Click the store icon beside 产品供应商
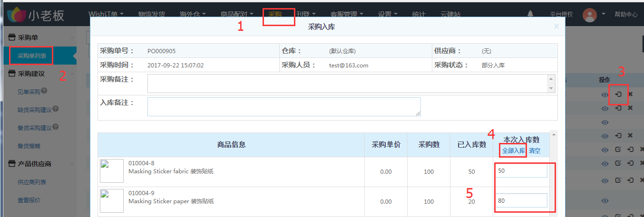This screenshot has width=644, height=217. coord(12,164)
